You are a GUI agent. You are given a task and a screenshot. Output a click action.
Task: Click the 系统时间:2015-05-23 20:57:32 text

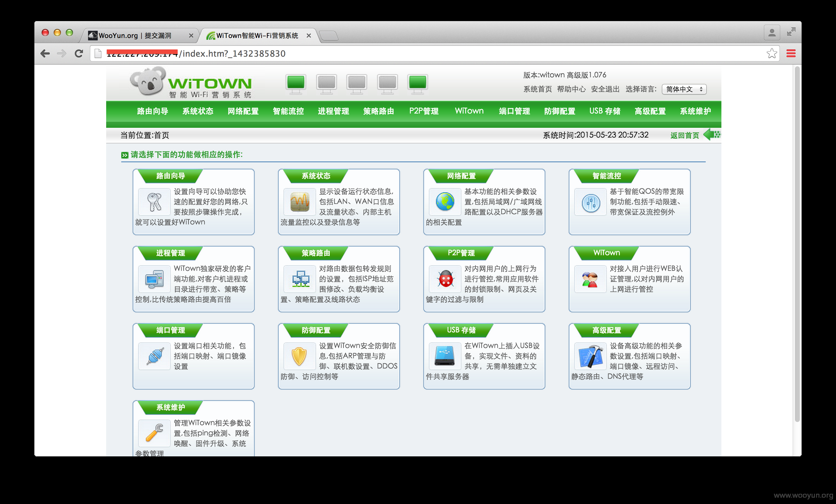click(595, 135)
